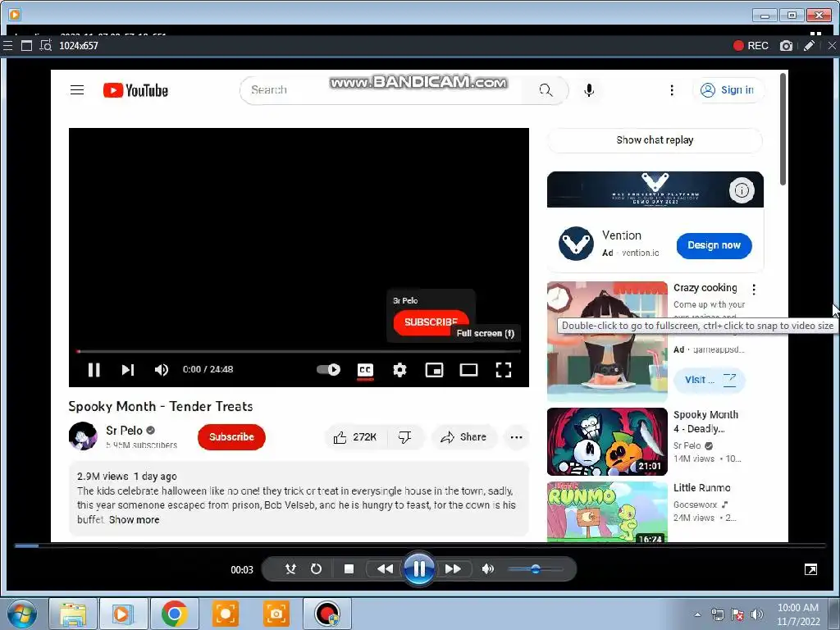Open the Windows Start menu

tap(22, 614)
